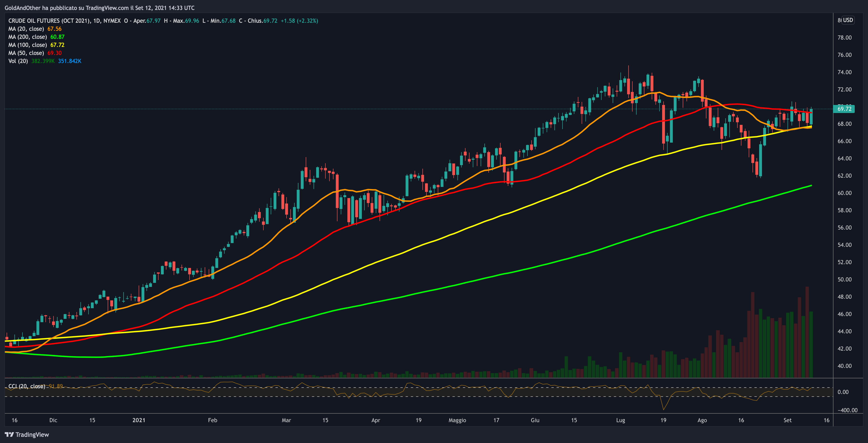Click the 382.399K volume value
Screen dimensions: 868x443
click(43, 61)
